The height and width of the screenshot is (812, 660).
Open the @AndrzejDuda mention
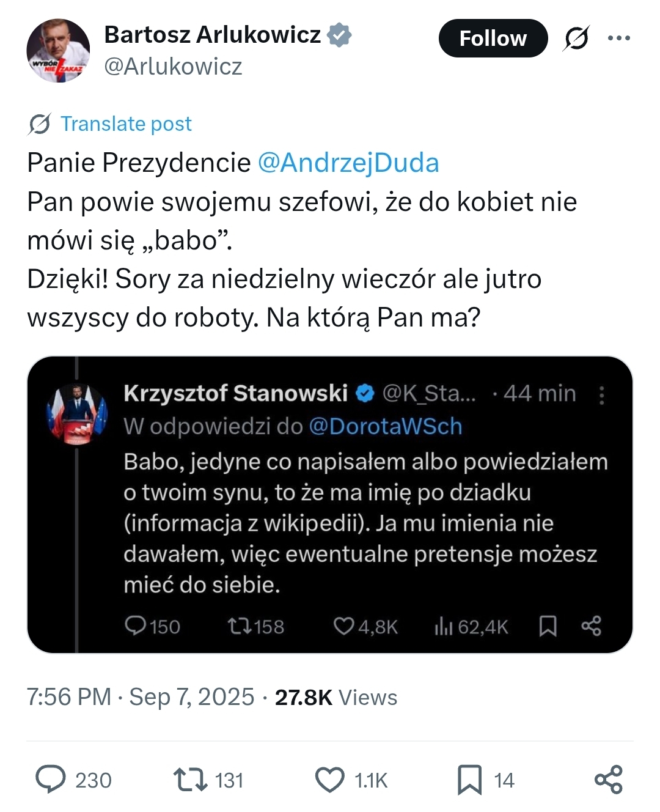[348, 163]
